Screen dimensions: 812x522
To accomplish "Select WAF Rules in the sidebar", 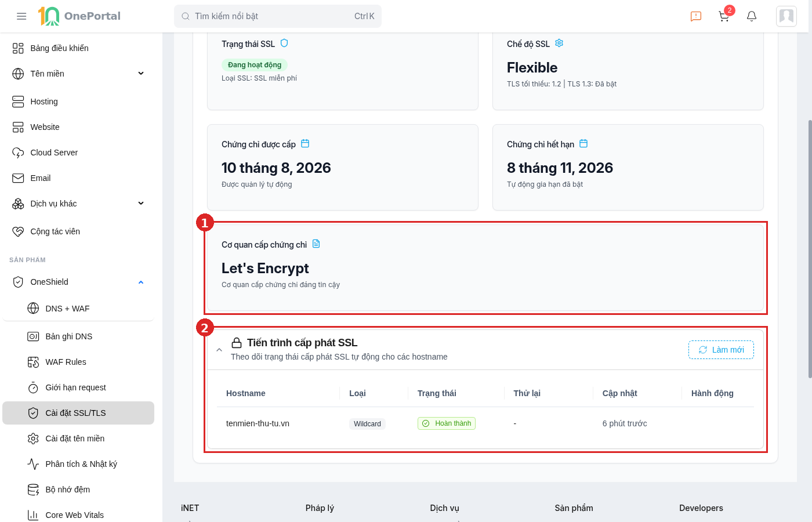I will [x=78, y=362].
